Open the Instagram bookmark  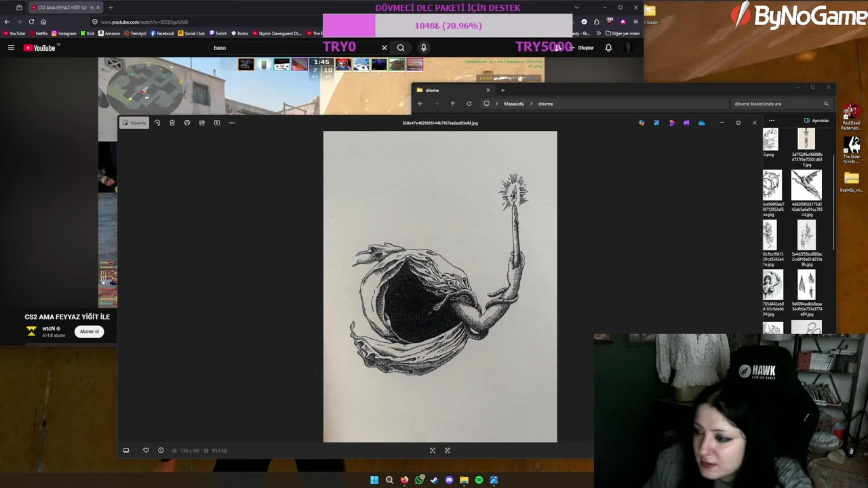[64, 33]
